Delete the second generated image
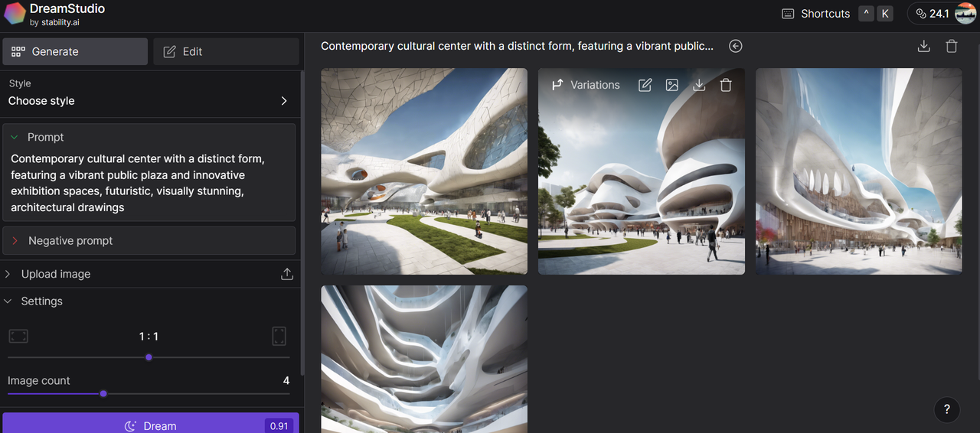Image resolution: width=980 pixels, height=433 pixels. click(x=726, y=85)
